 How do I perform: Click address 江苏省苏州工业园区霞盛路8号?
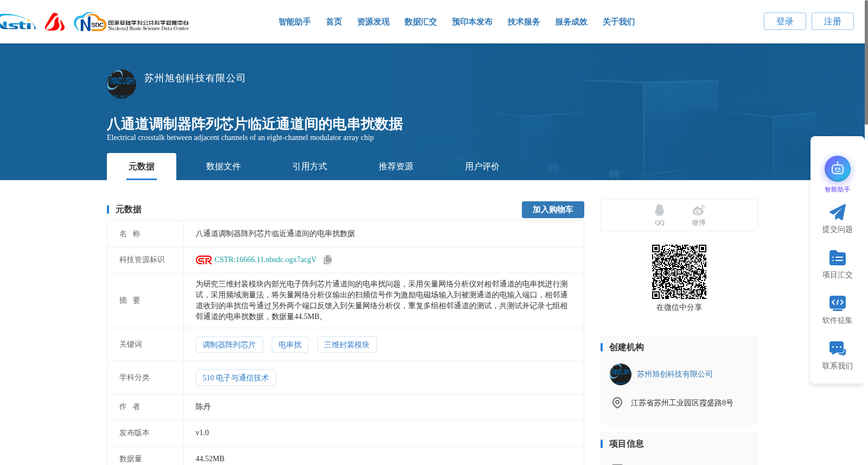[x=682, y=403]
